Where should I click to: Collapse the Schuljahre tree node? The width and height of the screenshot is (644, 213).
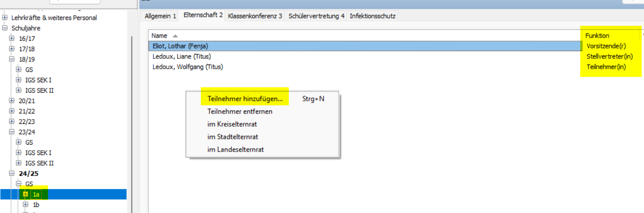click(5, 28)
